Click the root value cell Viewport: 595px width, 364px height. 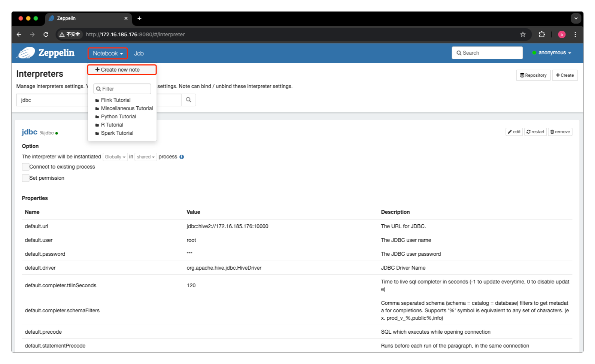click(x=191, y=240)
